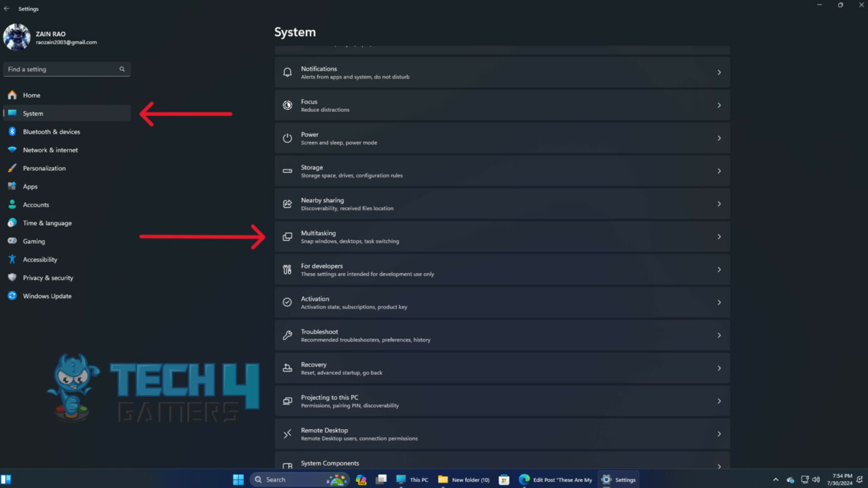Click the For developers icon
The width and height of the screenshot is (868, 488).
(x=286, y=269)
